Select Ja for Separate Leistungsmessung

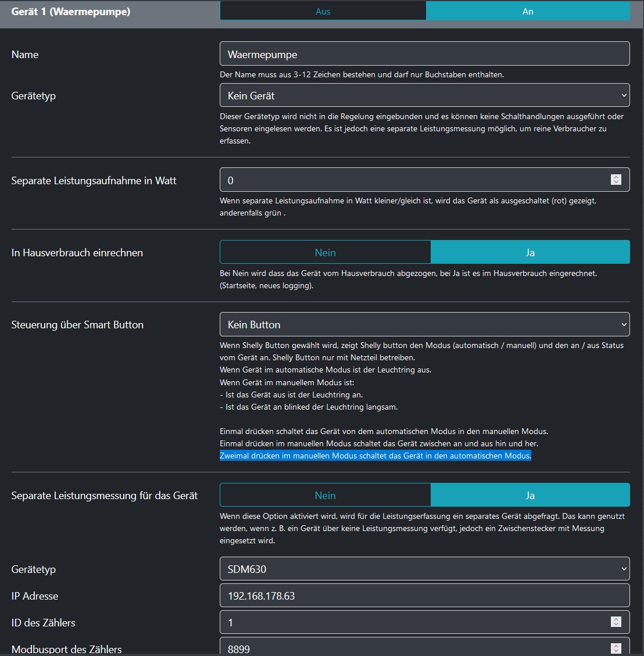point(530,495)
